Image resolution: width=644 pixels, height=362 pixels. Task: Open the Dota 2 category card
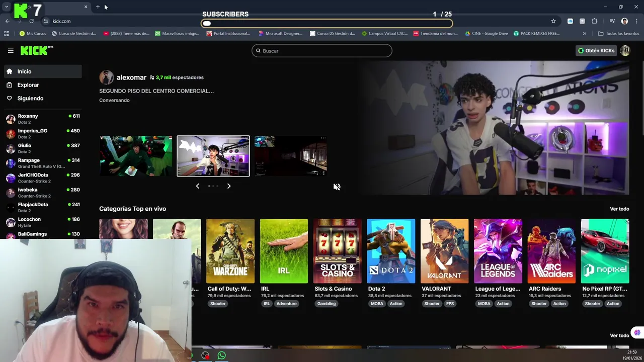pos(391,251)
